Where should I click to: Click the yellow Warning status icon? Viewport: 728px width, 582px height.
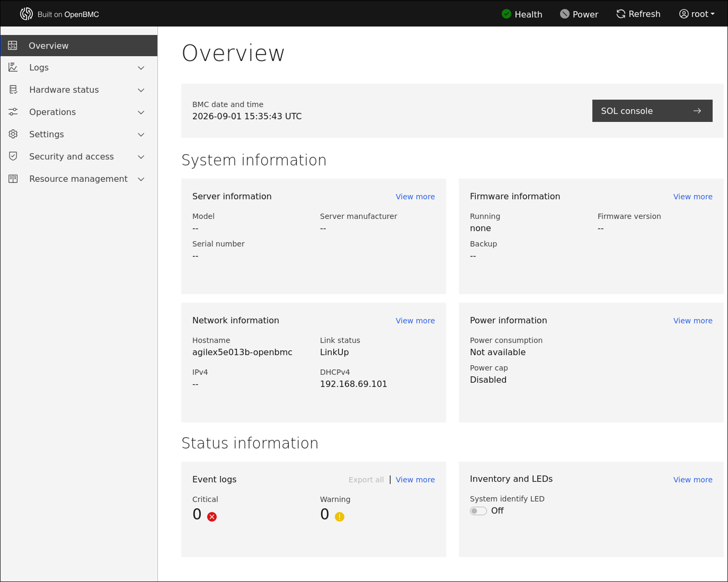coord(340,517)
